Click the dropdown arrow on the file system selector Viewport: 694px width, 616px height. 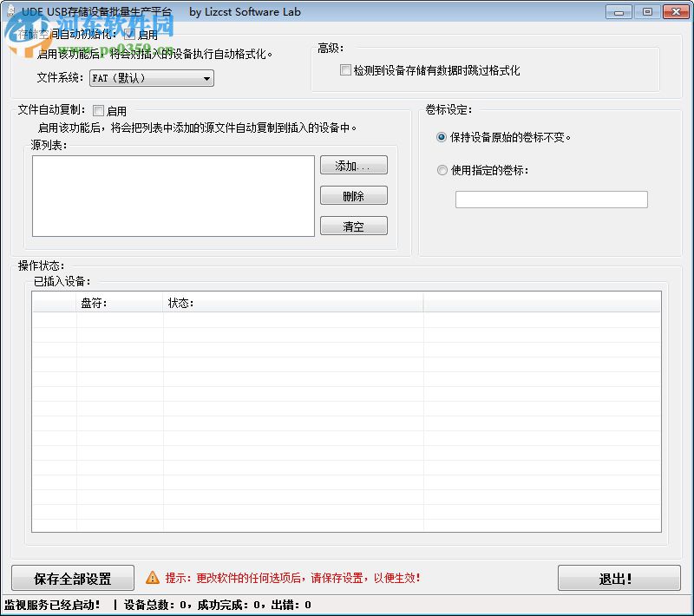pos(206,78)
